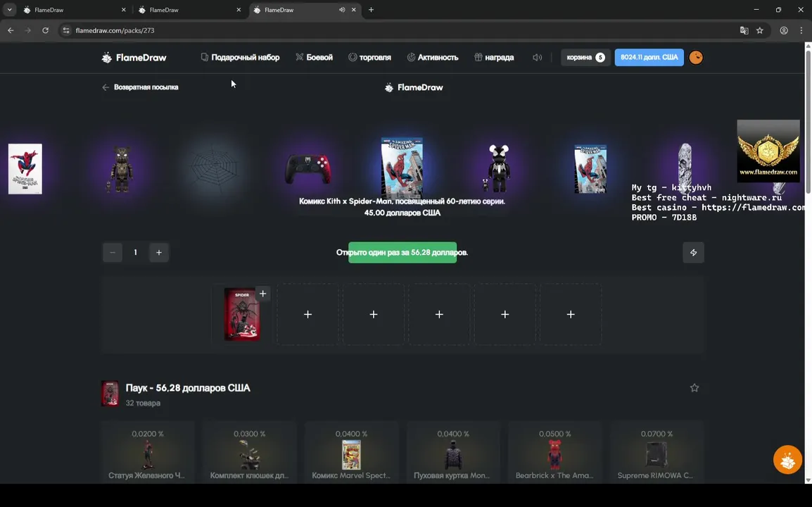This screenshot has height=507, width=812.
Task: Reload the current page
Action: coord(46,30)
